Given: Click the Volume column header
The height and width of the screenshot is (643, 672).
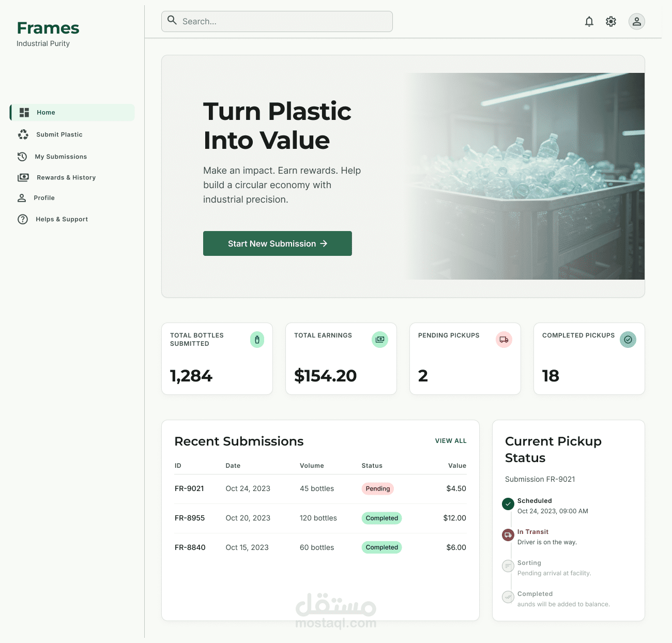Looking at the screenshot, I should click(x=312, y=466).
